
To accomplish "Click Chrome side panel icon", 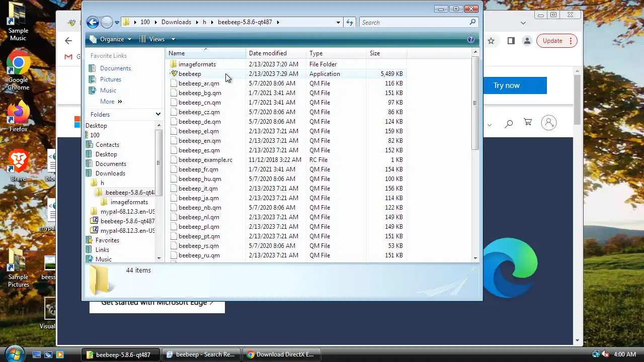I will coord(511,41).
